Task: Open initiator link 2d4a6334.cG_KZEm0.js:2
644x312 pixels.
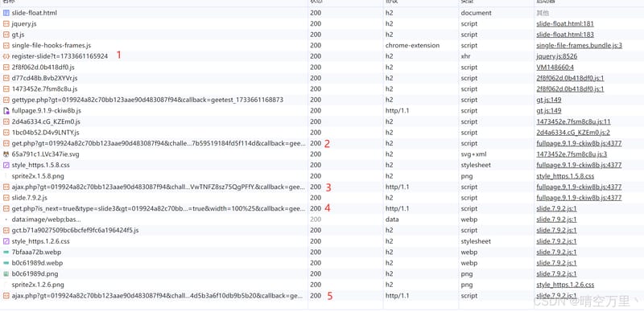Action: 573,133
